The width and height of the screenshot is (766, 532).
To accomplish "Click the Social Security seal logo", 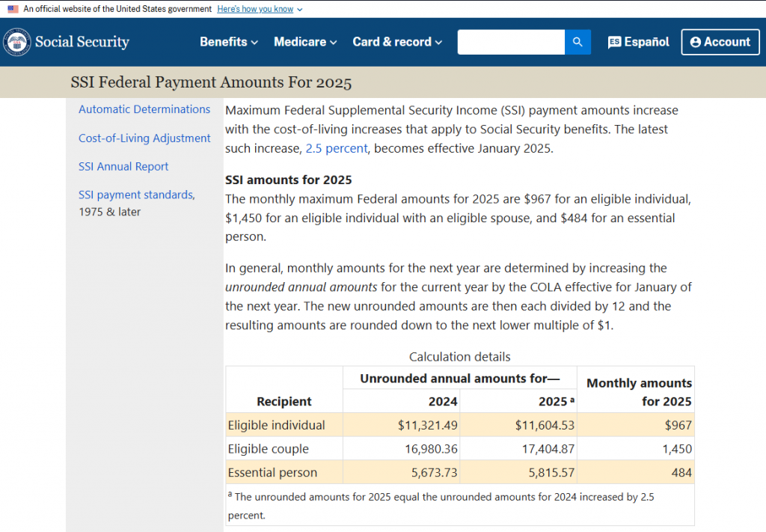I will pos(17,42).
